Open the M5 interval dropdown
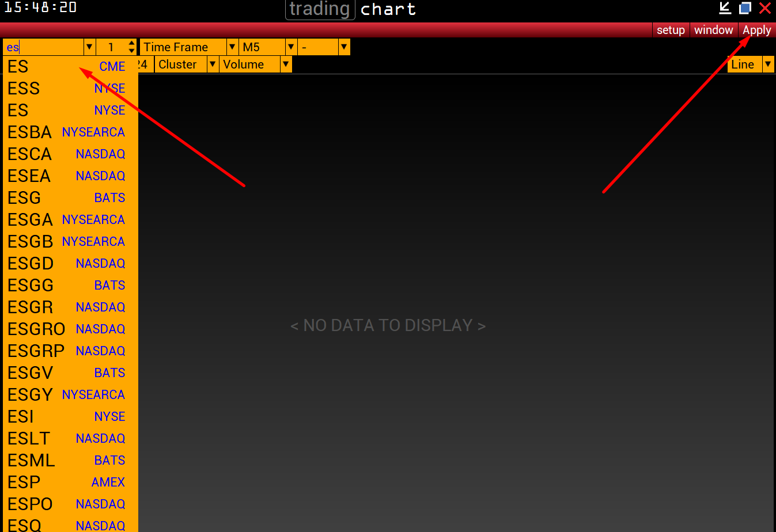The width and height of the screenshot is (776, 532). tap(291, 47)
